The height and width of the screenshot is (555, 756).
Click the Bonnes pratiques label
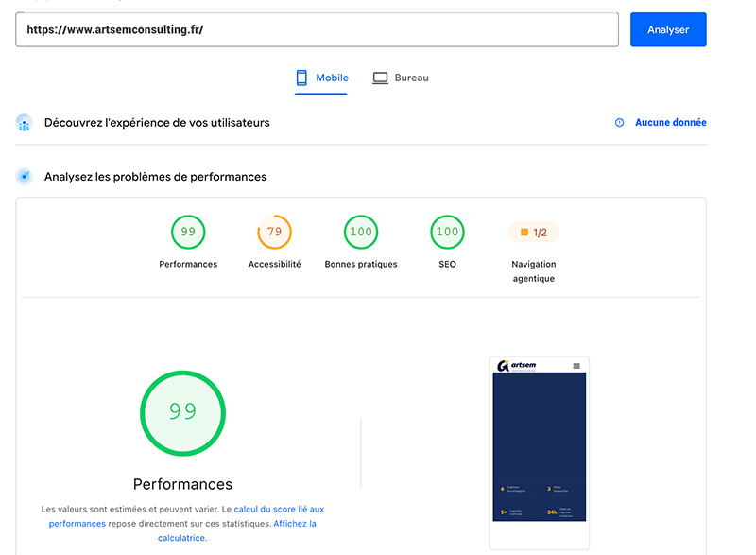pos(361,264)
